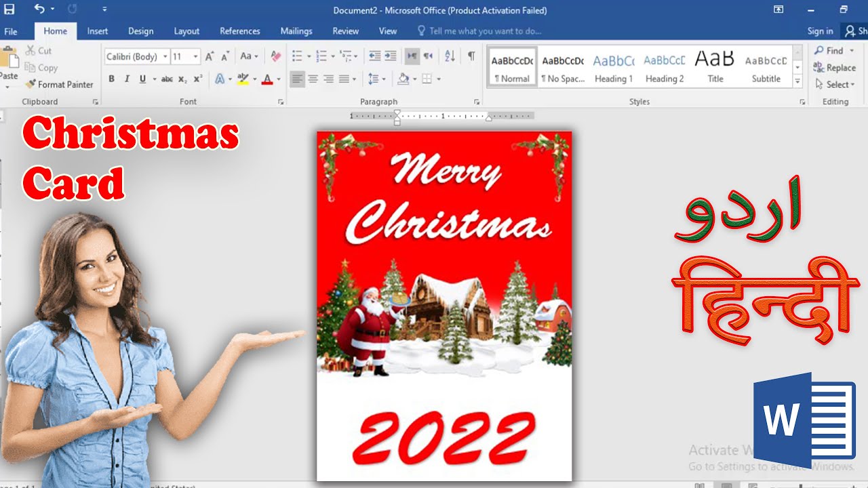Open the View tab
This screenshot has width=868, height=488.
click(388, 31)
